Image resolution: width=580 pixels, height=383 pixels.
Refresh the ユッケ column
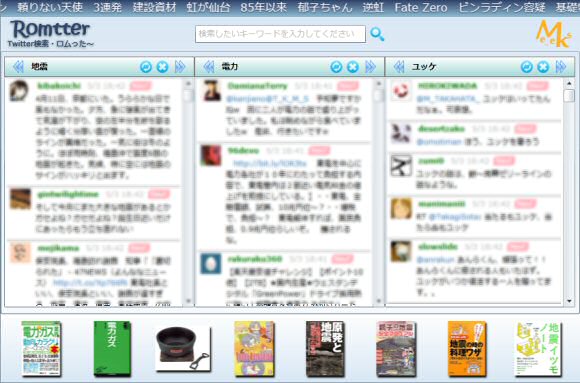(x=526, y=67)
